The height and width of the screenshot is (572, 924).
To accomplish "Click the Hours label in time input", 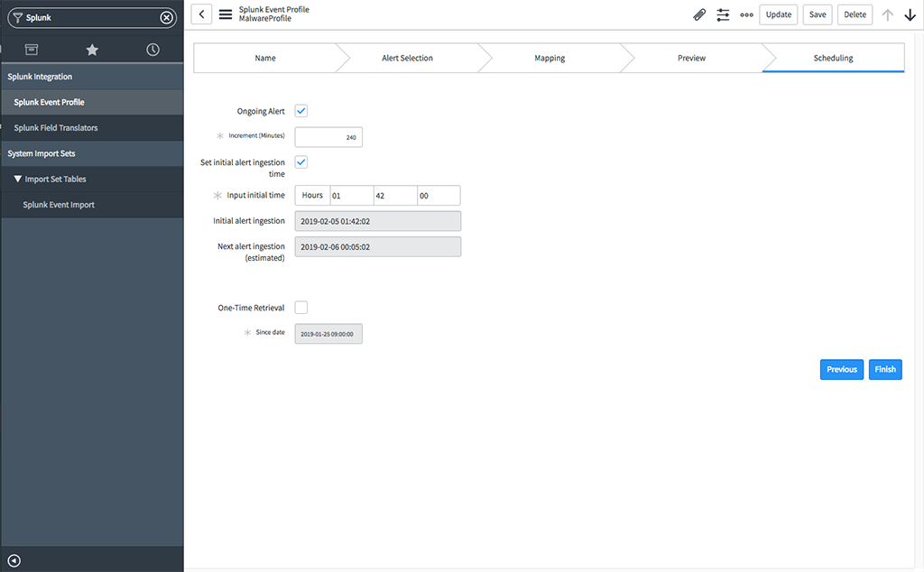I will tap(312, 196).
